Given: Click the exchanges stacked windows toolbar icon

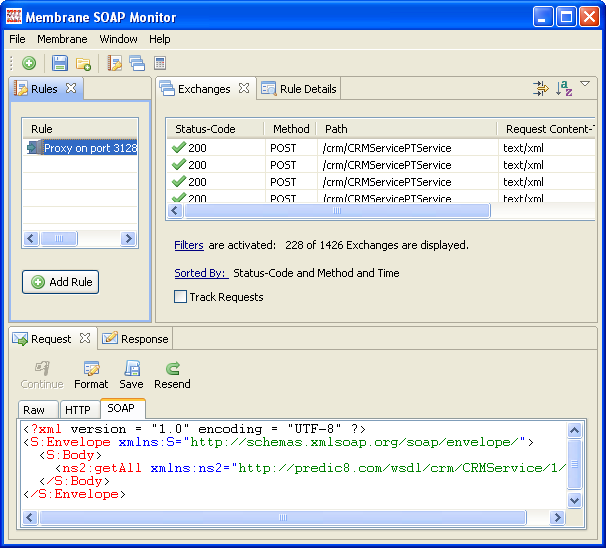Looking at the screenshot, I should (x=137, y=63).
